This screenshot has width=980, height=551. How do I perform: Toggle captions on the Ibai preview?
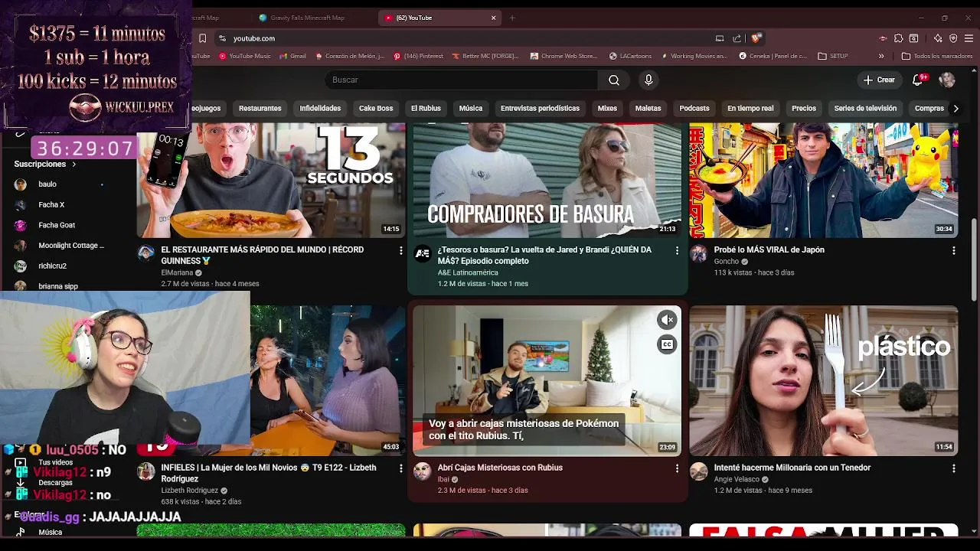pos(667,344)
